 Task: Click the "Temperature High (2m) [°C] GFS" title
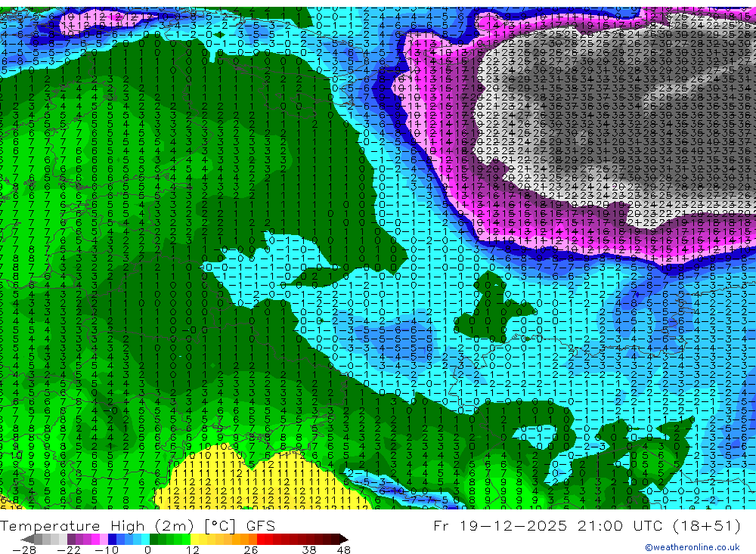coord(138,526)
